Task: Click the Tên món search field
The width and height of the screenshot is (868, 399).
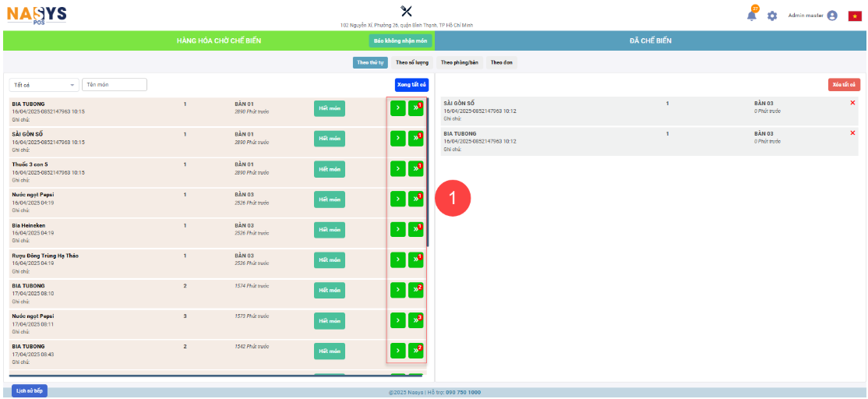Action: (x=115, y=85)
